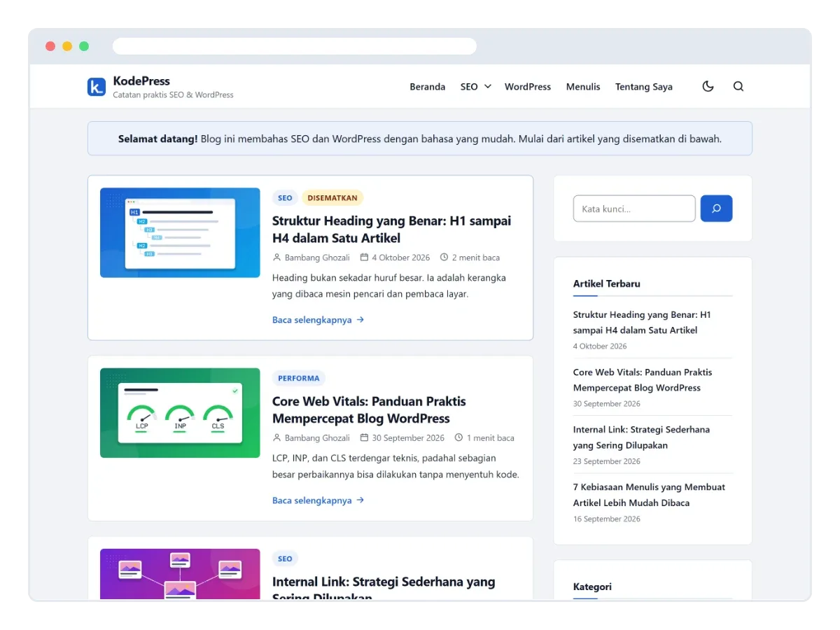The height and width of the screenshot is (630, 840).
Task: Click the SEO tag on Struktur Heading post
Action: click(x=285, y=198)
